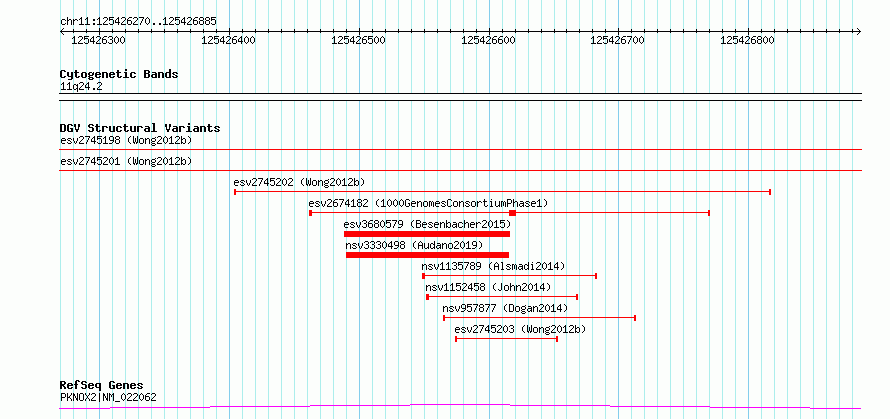Click the esv2745201 (Wong2012b) label
This screenshot has height=419, width=890.
click(126, 161)
